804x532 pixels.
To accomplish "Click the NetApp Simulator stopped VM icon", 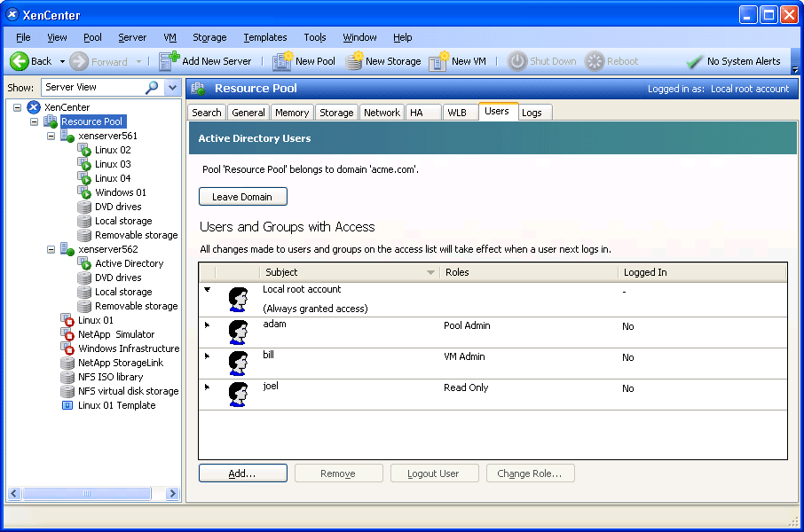I will [x=67, y=334].
